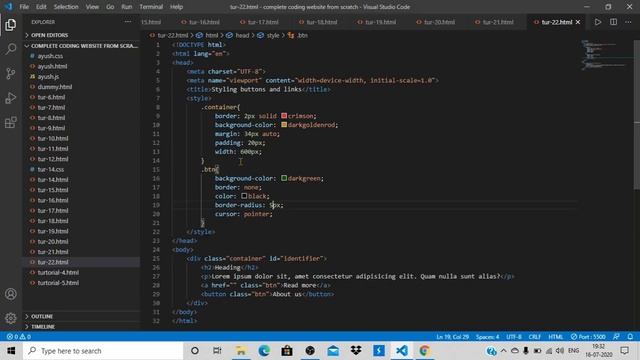The height and width of the screenshot is (360, 640).
Task: Open Manage settings gear icon
Action: pos(11,318)
